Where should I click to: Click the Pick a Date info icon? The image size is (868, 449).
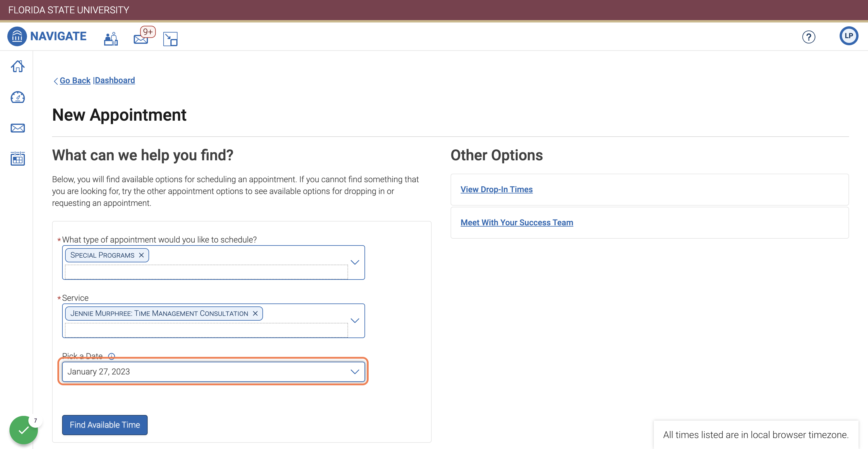pyautogui.click(x=112, y=356)
